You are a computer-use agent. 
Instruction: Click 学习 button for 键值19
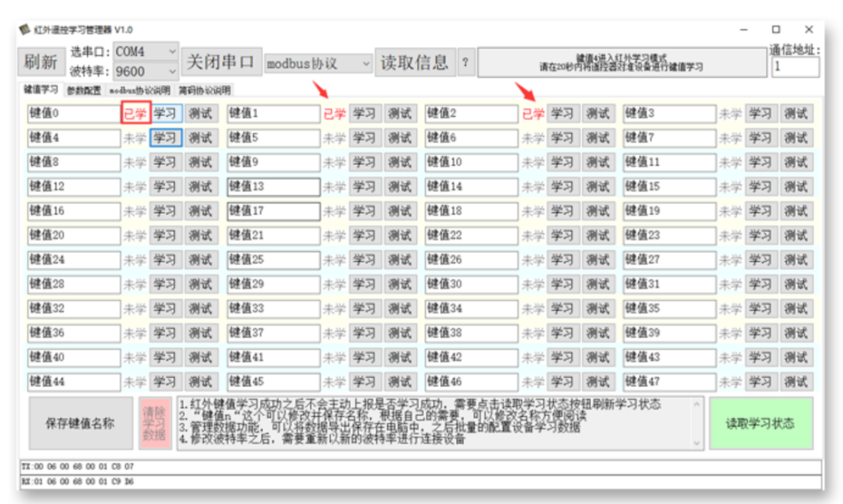760,211
